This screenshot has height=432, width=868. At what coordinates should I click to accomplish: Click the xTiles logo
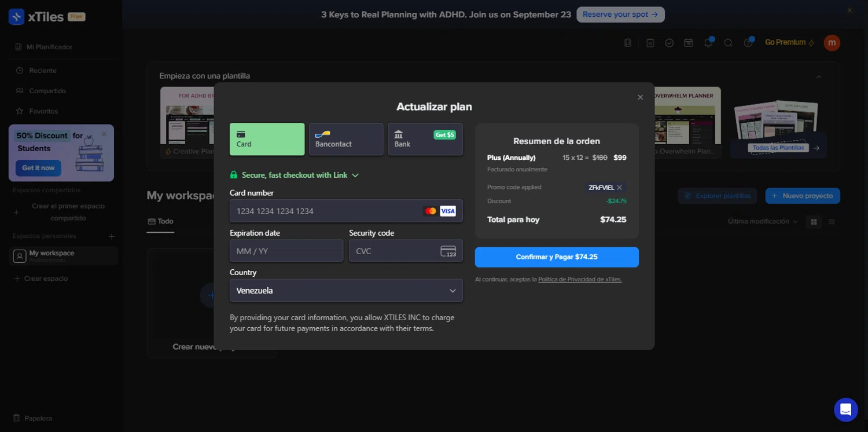point(36,17)
